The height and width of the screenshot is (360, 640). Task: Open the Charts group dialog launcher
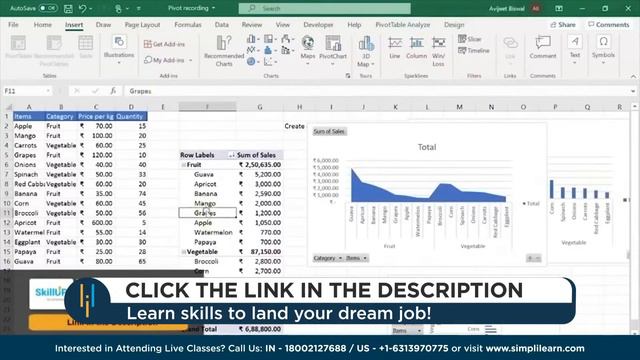tap(348, 76)
